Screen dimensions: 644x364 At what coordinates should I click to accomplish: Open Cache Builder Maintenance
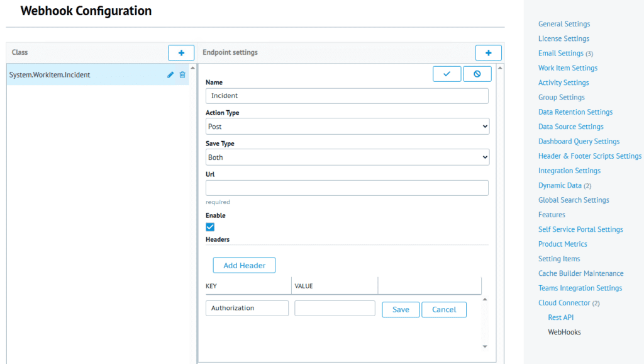(x=580, y=273)
